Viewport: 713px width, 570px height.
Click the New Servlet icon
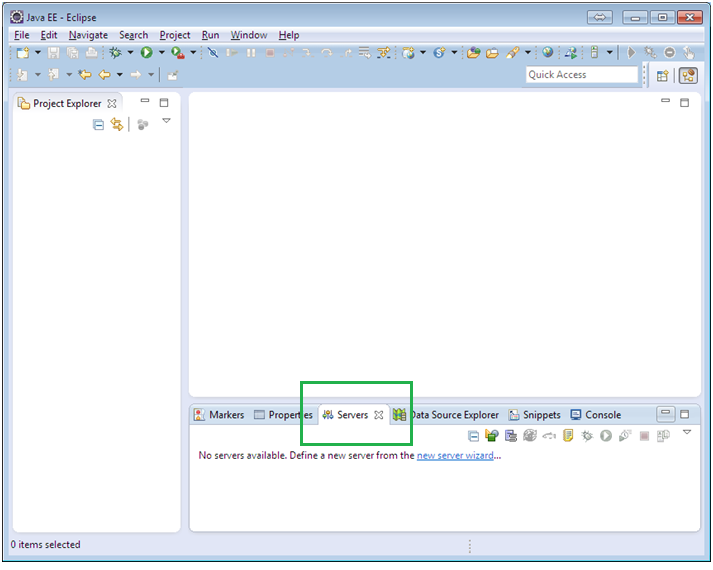point(439,53)
